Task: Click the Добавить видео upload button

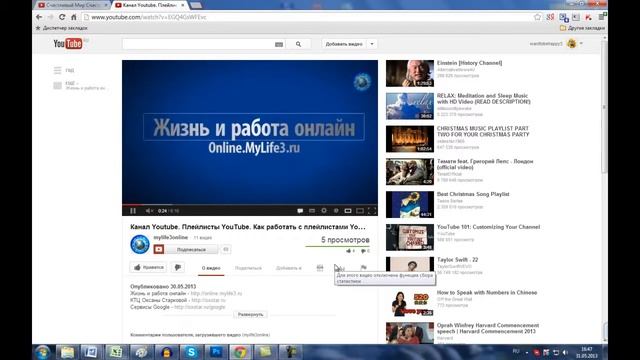Action: [x=344, y=44]
